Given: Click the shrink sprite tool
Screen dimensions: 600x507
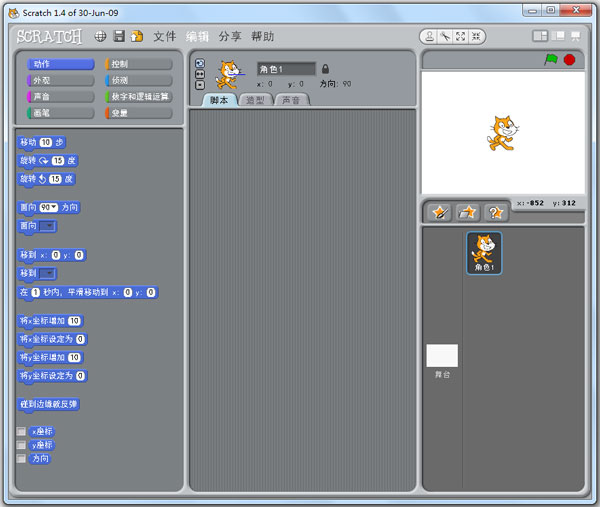Looking at the screenshot, I should pyautogui.click(x=474, y=36).
